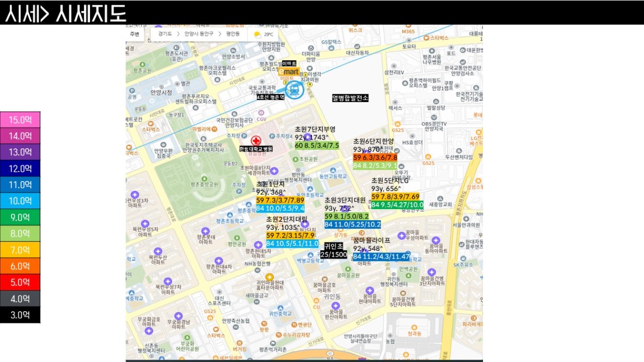The height and width of the screenshot is (362, 644).
Task: Click the 4호선 평촌역 station label
Action: coord(271,97)
